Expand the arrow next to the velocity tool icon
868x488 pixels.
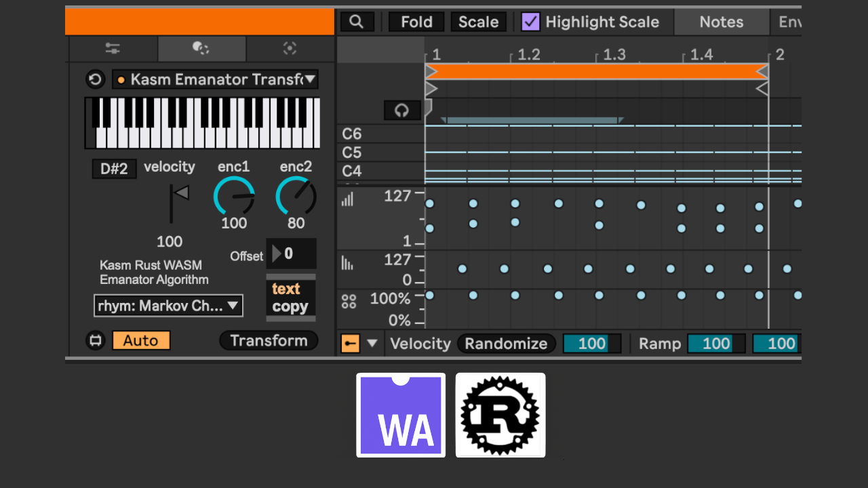(x=372, y=343)
